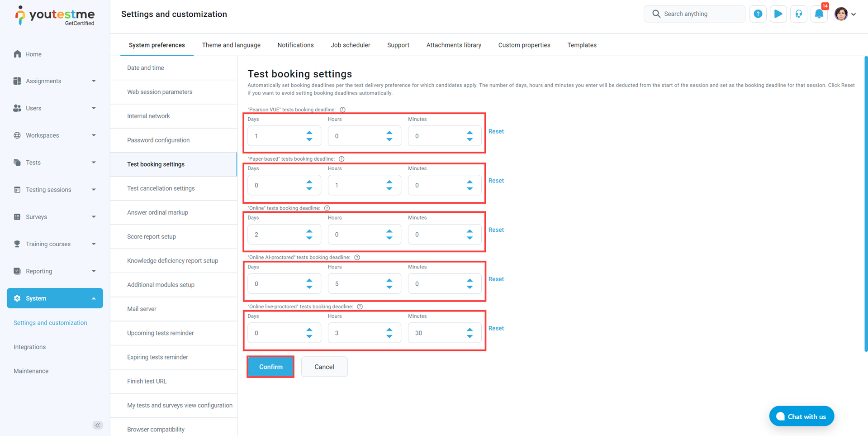Switch to the Job scheduler tab
Viewport: 868px width, 436px height.
(x=350, y=45)
